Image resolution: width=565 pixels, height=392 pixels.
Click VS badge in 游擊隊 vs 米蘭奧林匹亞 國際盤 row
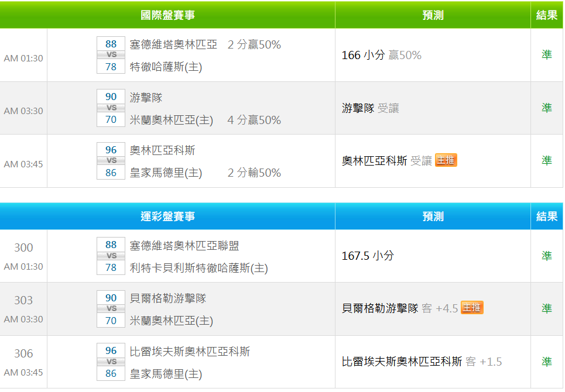(x=111, y=108)
